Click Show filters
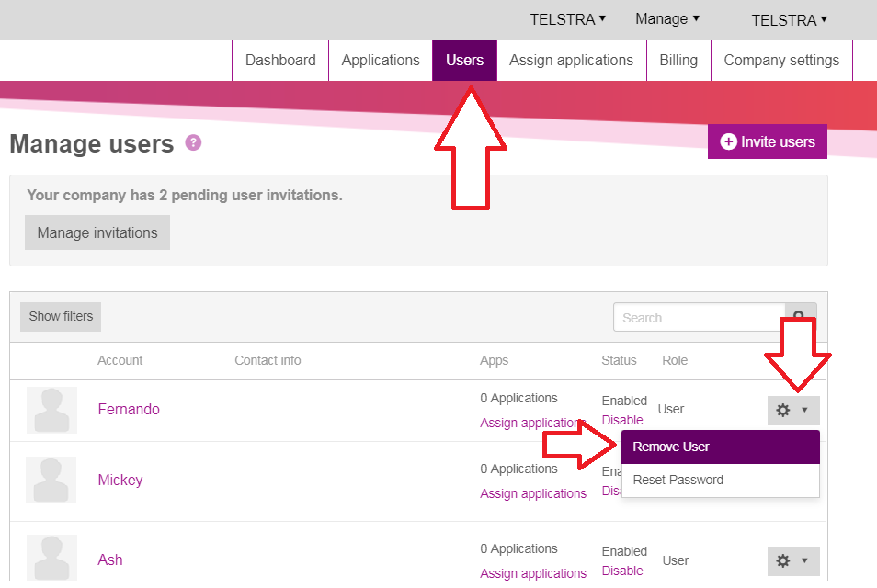The image size is (877, 588). 60,316
